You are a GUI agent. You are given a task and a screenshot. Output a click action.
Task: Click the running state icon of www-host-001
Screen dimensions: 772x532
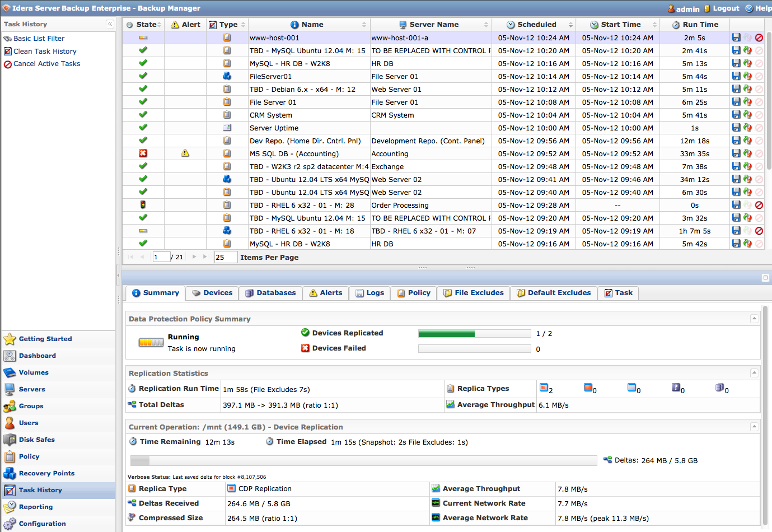point(143,38)
